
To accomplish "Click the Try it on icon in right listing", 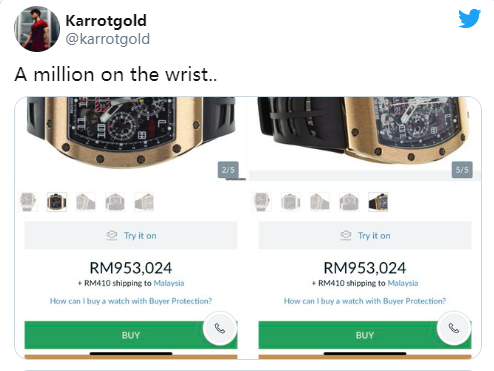I will (346, 235).
